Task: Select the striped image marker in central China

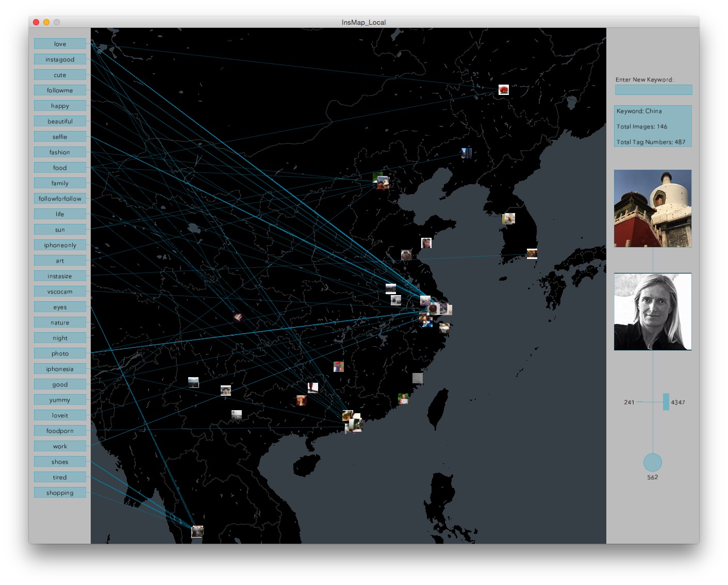Action: [238, 317]
